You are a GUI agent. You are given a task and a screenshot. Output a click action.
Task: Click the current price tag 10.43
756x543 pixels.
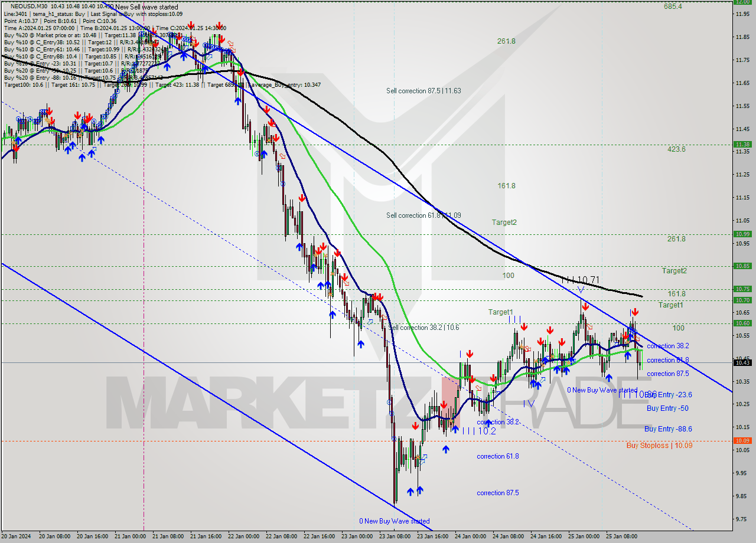[742, 362]
